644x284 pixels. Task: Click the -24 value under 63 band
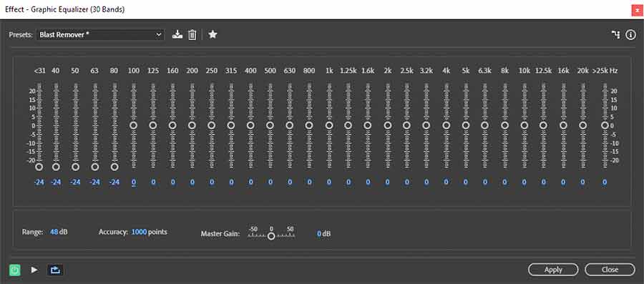pos(95,182)
